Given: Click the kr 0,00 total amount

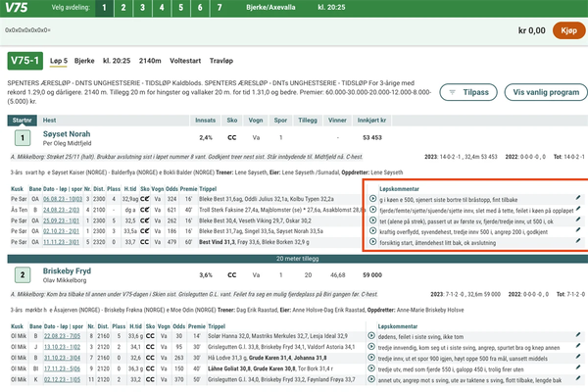Looking at the screenshot, I should 532,30.
